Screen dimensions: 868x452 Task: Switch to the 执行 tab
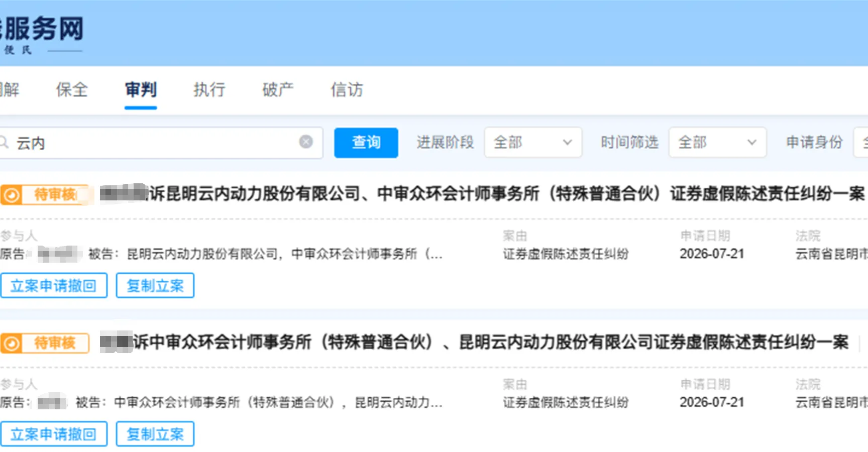click(209, 90)
